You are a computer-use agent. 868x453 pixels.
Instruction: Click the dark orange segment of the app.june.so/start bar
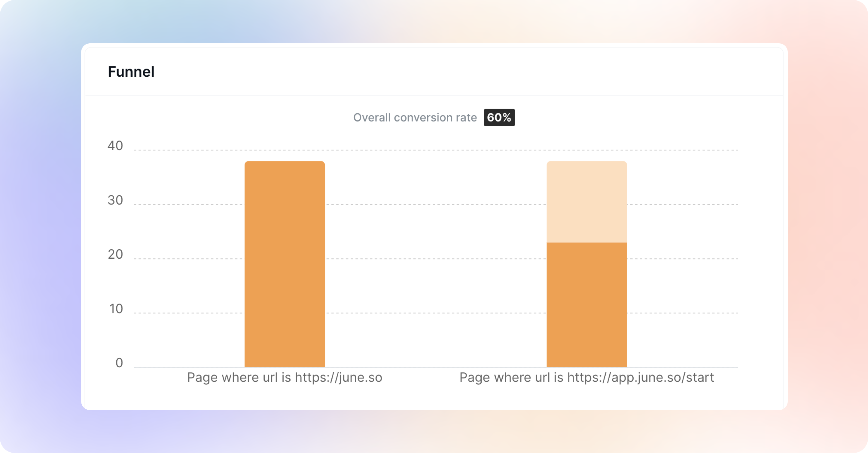coord(587,304)
